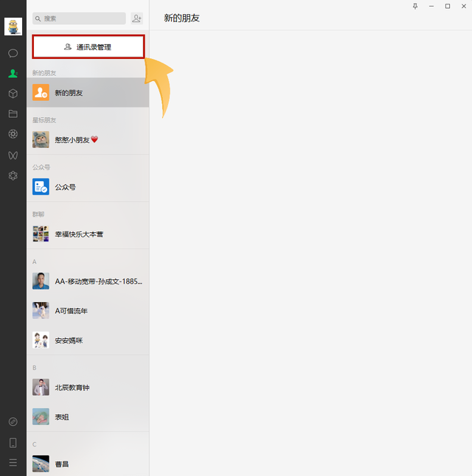The width and height of the screenshot is (472, 476).
Task: Focus the 搜索 search field
Action: pyautogui.click(x=79, y=18)
